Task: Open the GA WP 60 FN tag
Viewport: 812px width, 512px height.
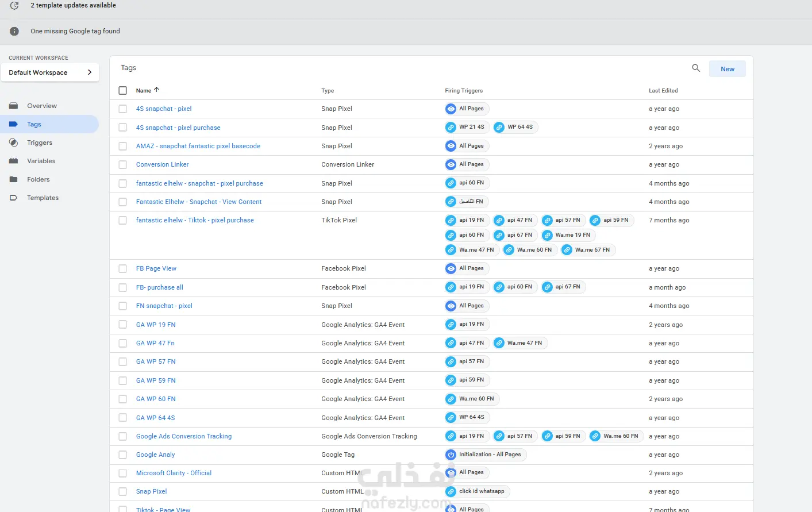Action: pyautogui.click(x=156, y=399)
